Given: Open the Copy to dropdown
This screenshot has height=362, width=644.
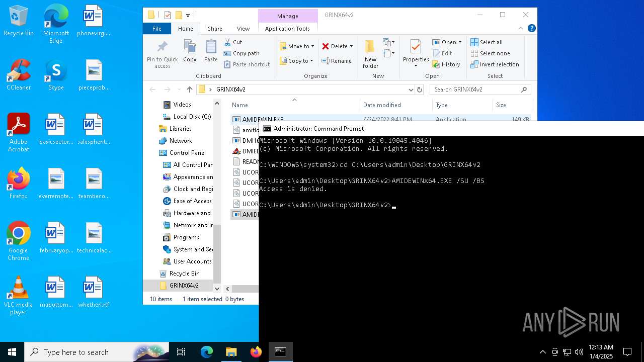Looking at the screenshot, I should [x=297, y=61].
